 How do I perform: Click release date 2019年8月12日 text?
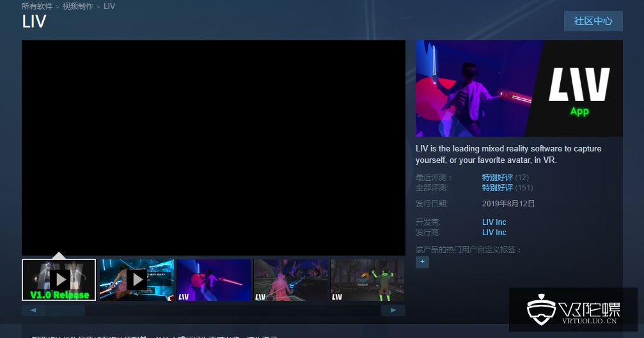(508, 203)
